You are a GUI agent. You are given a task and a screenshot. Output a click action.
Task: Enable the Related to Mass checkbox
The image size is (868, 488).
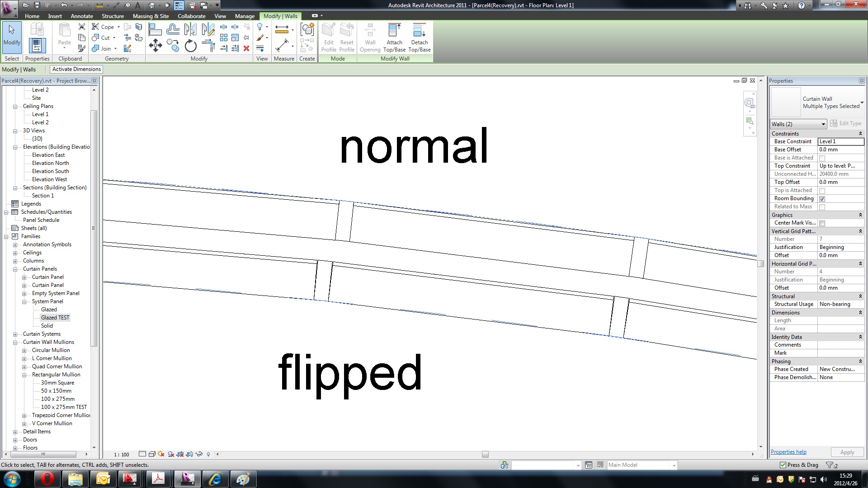[x=822, y=207]
